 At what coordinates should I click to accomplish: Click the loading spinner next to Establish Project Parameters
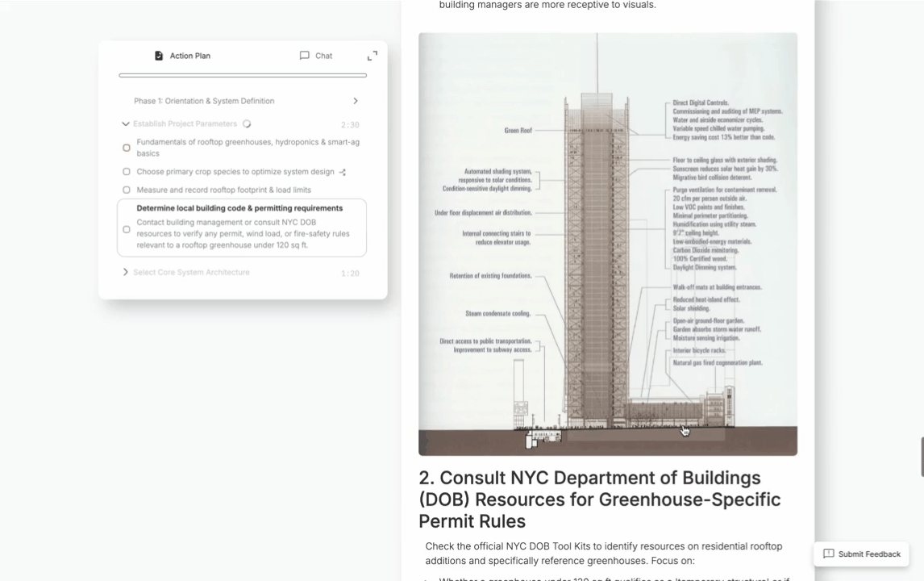[x=247, y=124]
